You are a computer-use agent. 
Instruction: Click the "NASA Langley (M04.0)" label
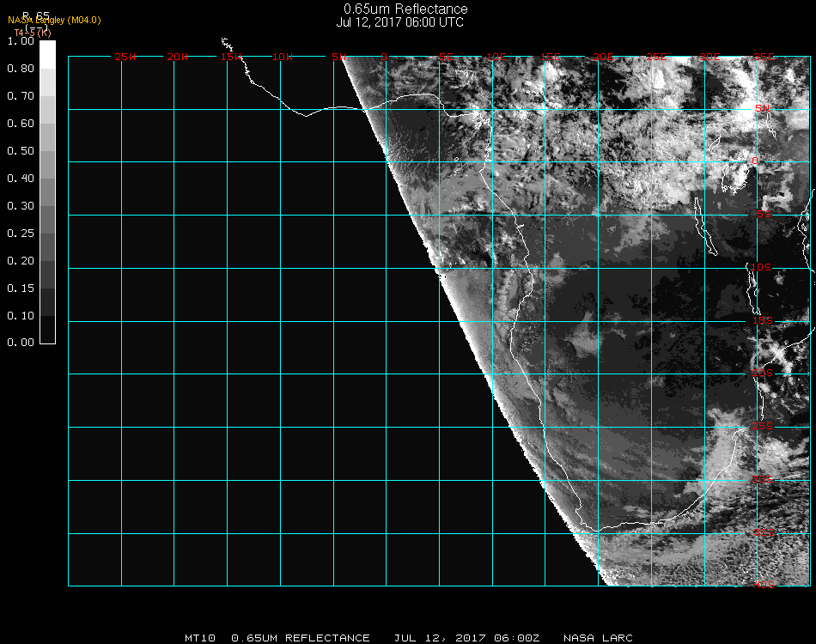pos(54,21)
